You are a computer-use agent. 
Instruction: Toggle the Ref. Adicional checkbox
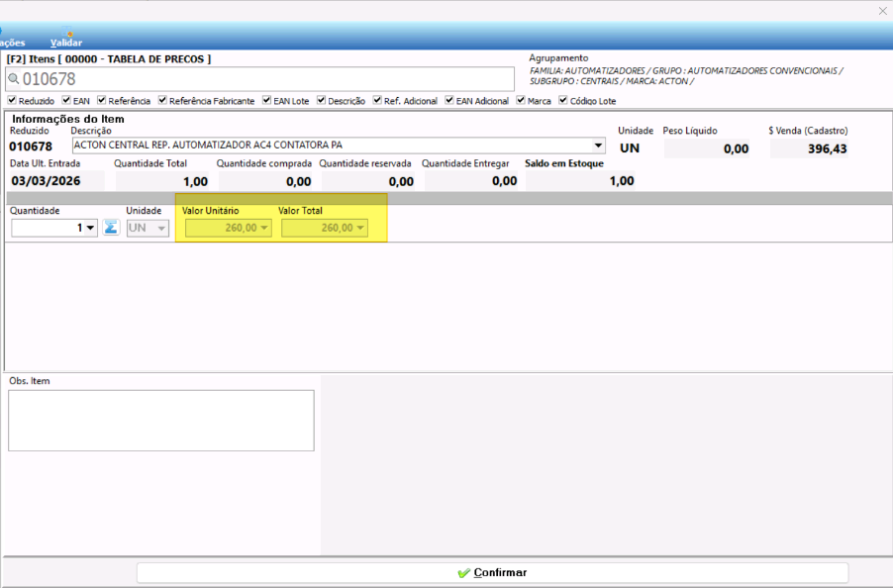(377, 100)
